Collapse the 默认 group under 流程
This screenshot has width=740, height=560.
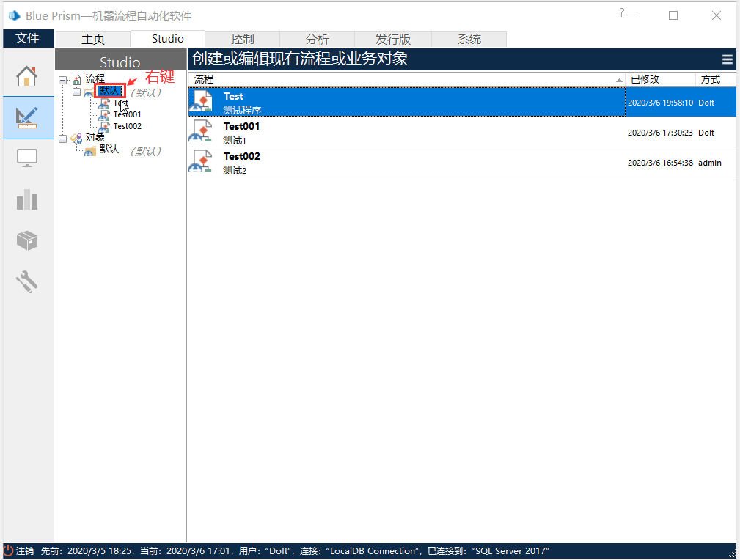coord(76,92)
